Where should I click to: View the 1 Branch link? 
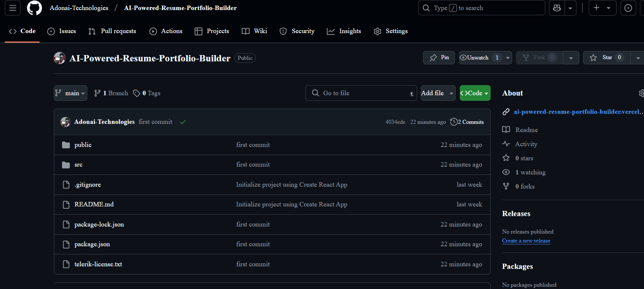coord(111,93)
